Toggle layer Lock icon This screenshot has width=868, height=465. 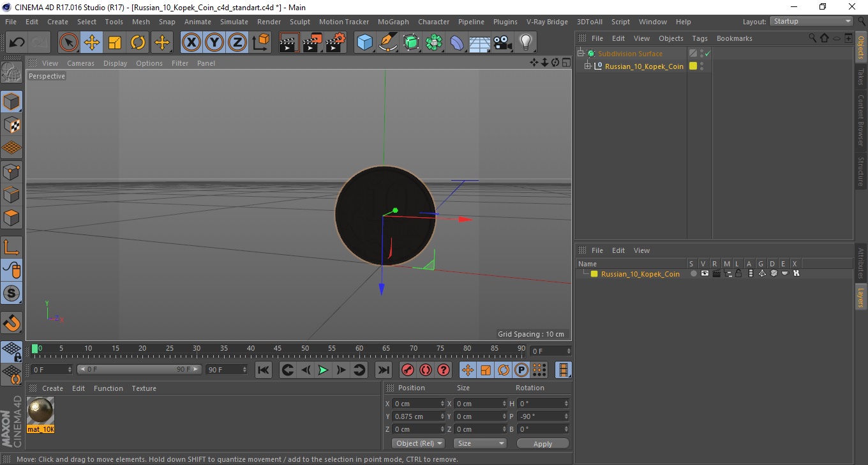[738, 273]
